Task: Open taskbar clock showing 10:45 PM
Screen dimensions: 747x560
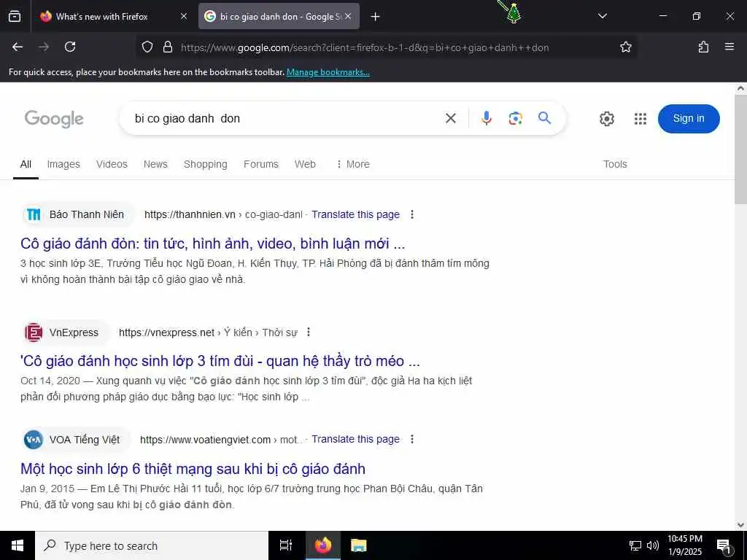Action: coord(684,545)
